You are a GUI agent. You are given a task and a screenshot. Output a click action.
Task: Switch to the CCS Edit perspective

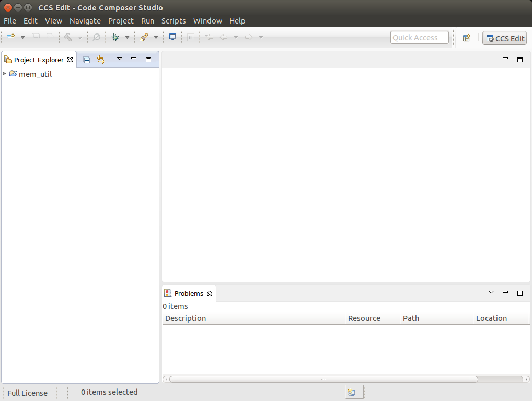(x=504, y=38)
